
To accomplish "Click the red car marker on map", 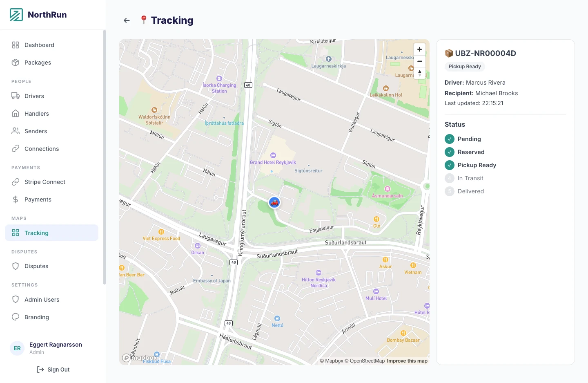I will 274,202.
